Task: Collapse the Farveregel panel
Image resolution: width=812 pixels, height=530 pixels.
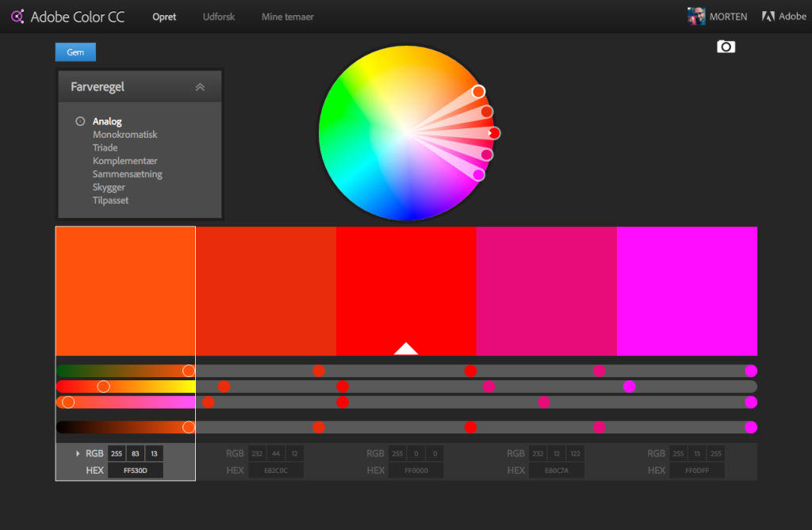Action: (x=200, y=87)
